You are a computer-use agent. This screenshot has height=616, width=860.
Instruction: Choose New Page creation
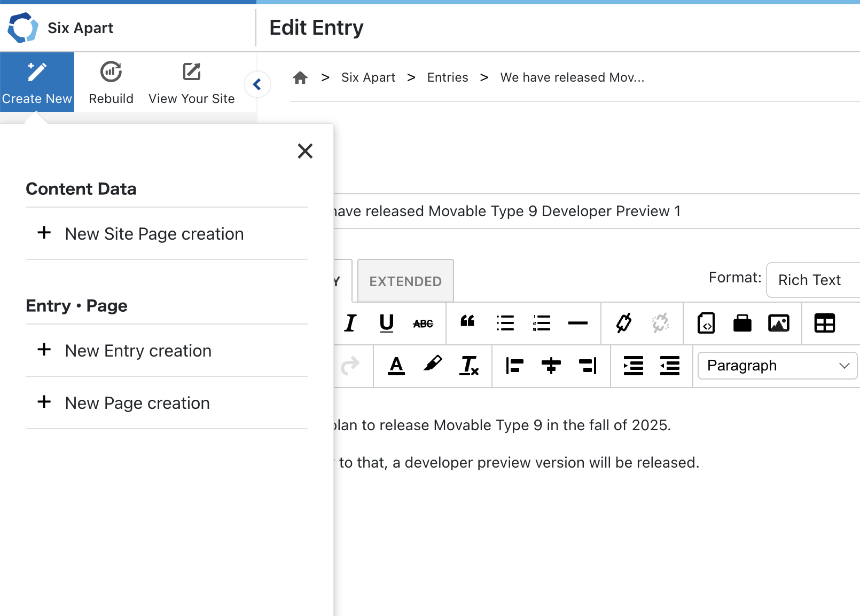click(x=167, y=403)
